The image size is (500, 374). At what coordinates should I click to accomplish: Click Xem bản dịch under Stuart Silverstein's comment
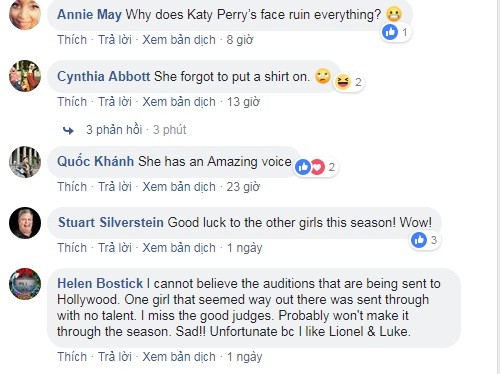tap(179, 248)
